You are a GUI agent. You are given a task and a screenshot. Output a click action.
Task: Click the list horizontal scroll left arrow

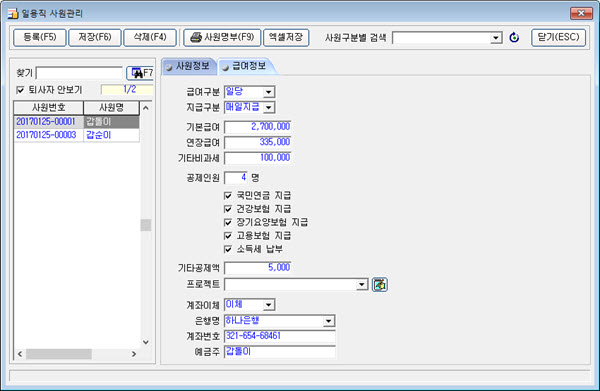[20, 354]
